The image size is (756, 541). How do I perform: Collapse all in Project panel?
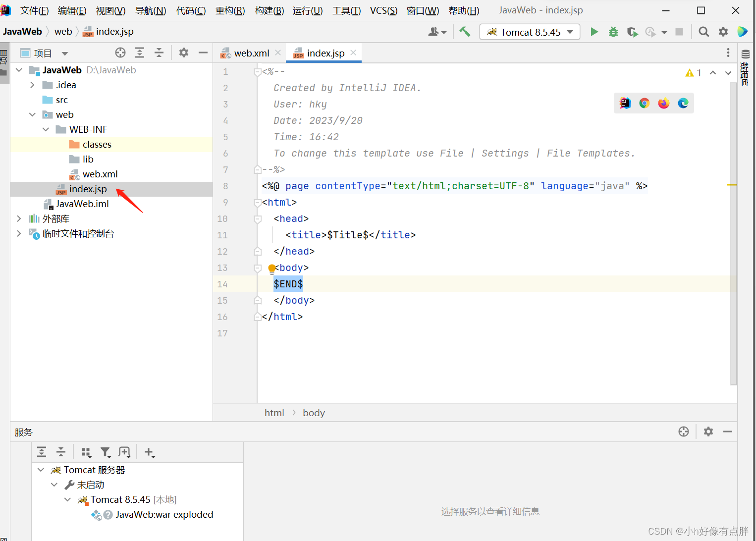tap(159, 53)
